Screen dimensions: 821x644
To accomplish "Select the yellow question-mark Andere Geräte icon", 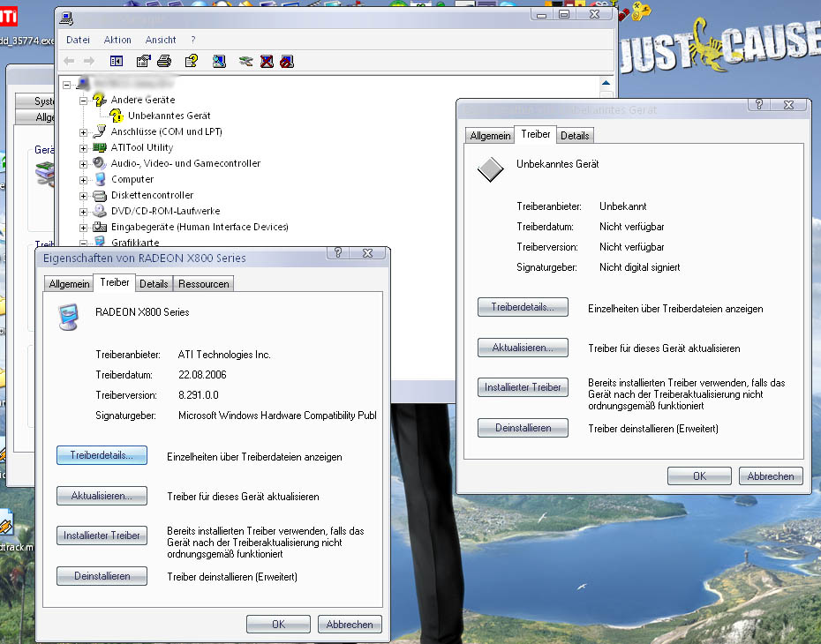I will pos(99,100).
